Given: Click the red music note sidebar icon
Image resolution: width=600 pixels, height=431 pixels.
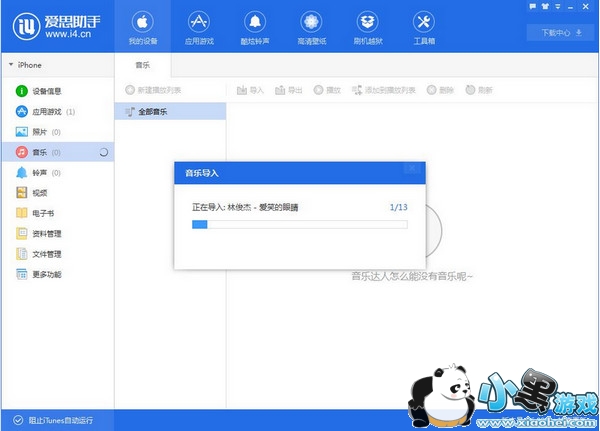Looking at the screenshot, I should point(21,152).
